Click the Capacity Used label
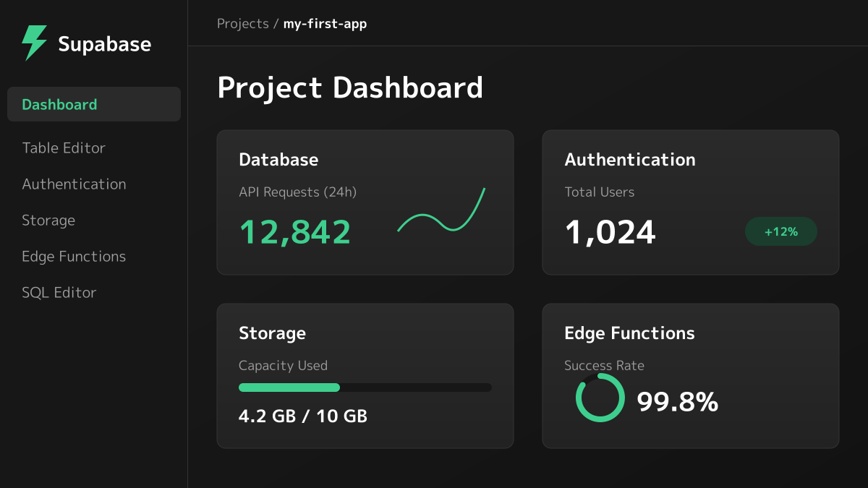 283,366
